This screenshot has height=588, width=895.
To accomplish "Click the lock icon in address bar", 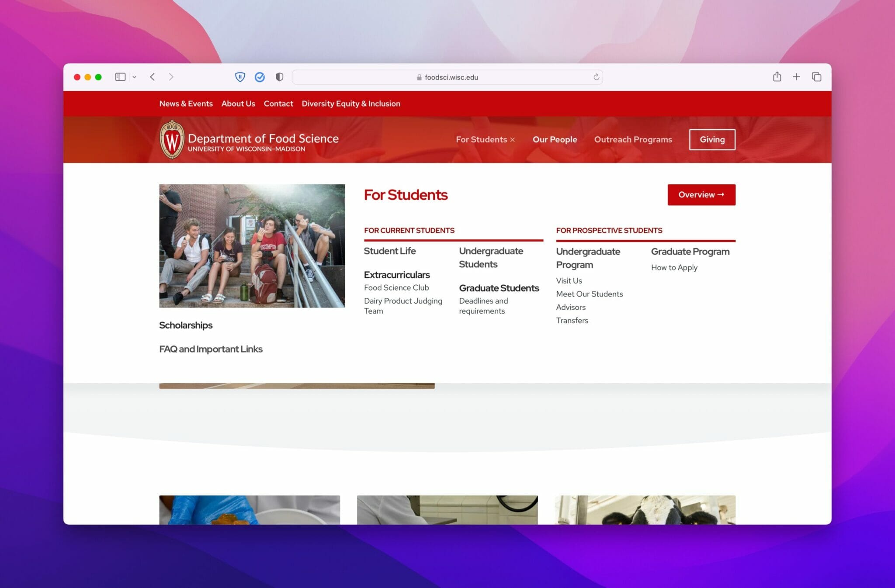I will [419, 77].
